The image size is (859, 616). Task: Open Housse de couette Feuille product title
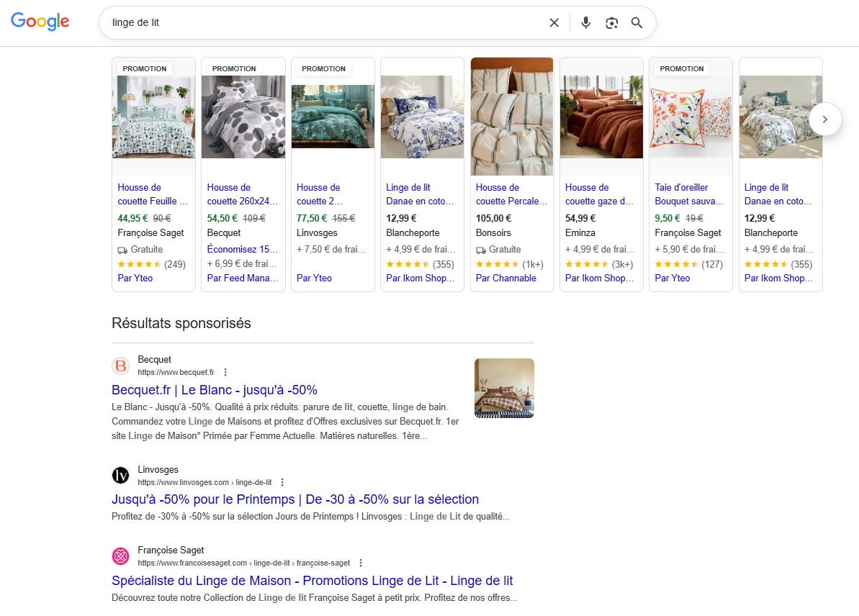click(x=153, y=194)
